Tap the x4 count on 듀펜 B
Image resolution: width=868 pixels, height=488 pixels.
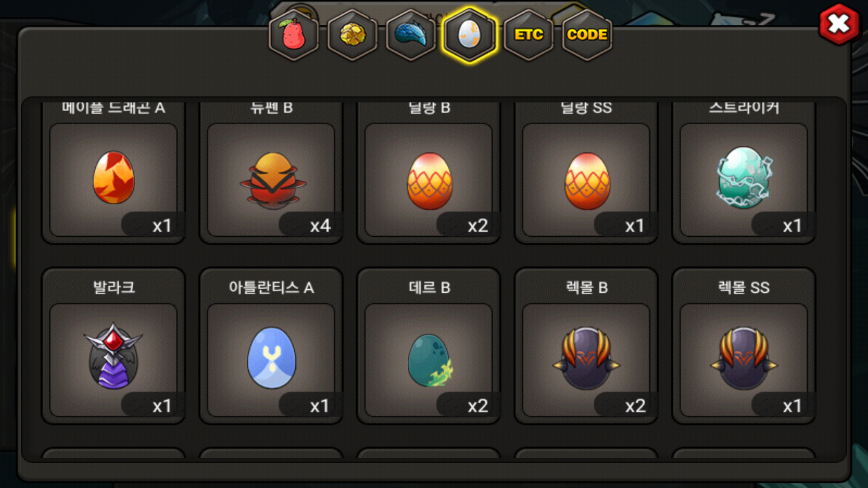pyautogui.click(x=320, y=225)
